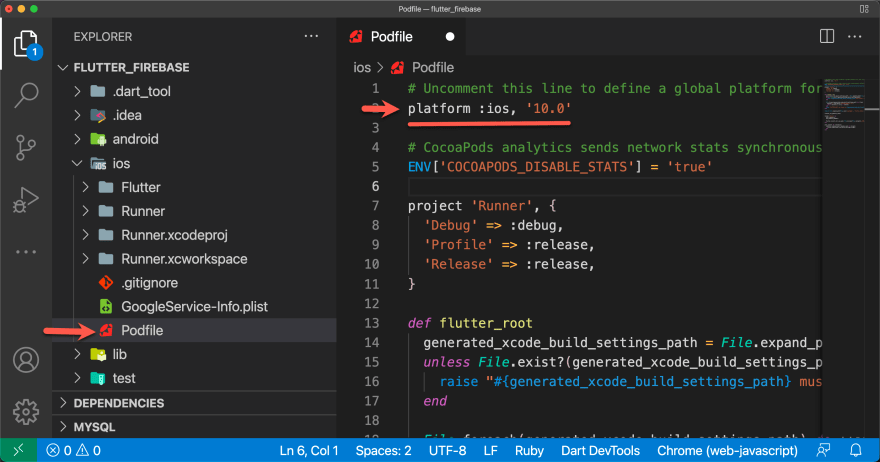Expand the android folder
Screen dimensions: 880x462
77,139
